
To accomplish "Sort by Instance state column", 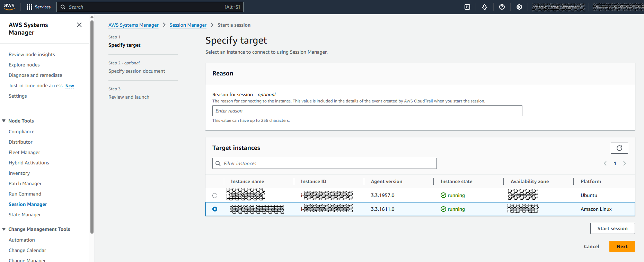I will coord(457,181).
